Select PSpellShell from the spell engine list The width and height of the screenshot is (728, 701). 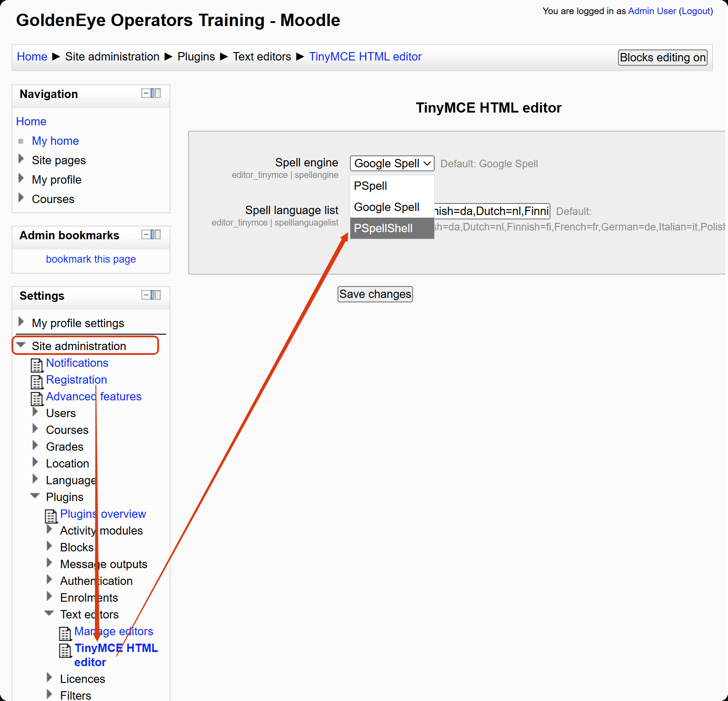[383, 228]
